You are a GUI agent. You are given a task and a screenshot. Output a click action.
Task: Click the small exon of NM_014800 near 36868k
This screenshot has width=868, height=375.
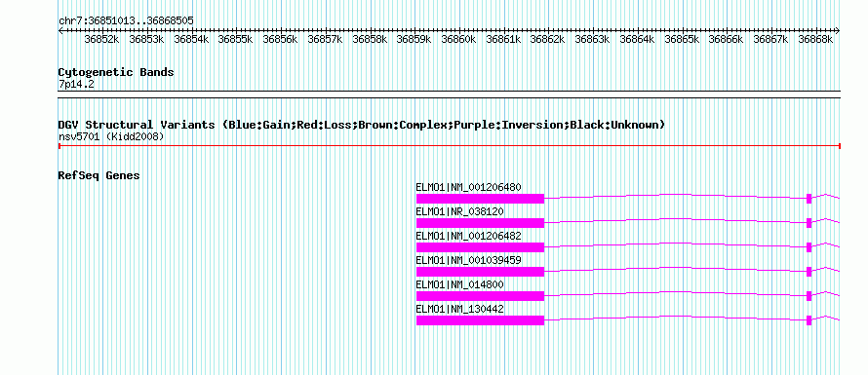click(809, 296)
